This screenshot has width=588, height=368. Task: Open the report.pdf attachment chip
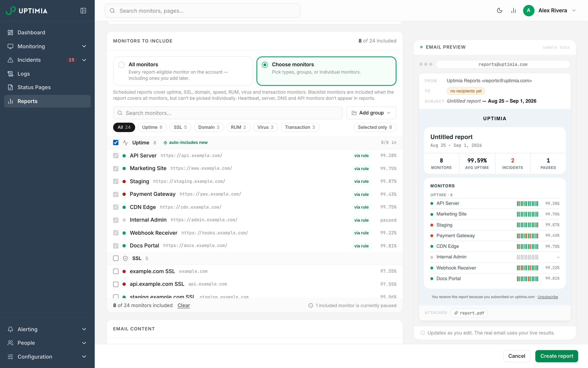coord(469,313)
